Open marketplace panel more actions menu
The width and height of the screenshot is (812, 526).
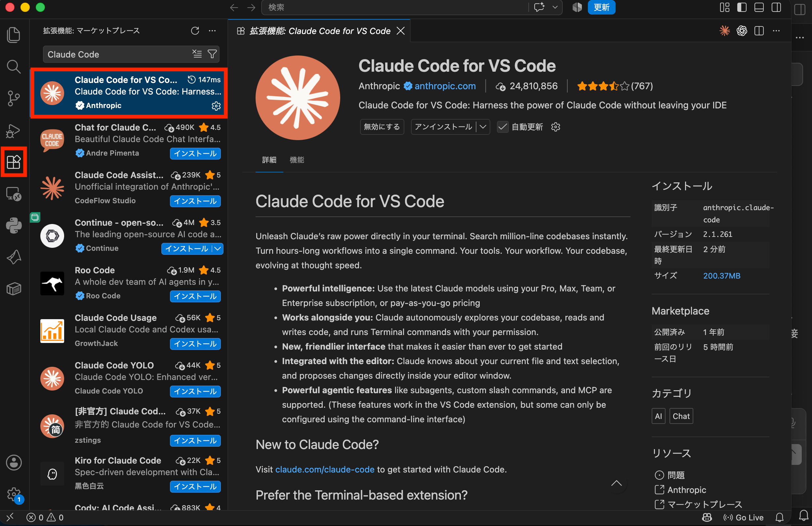[x=212, y=31]
